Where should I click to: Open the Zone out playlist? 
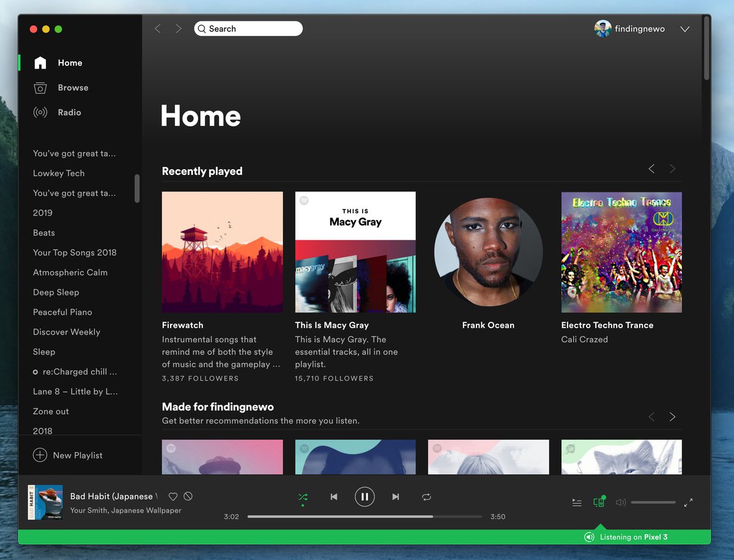(x=51, y=411)
